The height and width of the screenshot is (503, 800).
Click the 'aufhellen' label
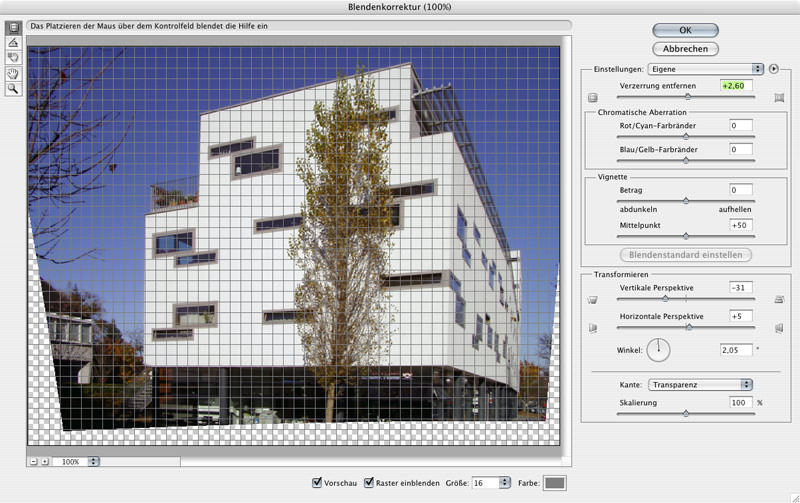click(735, 209)
